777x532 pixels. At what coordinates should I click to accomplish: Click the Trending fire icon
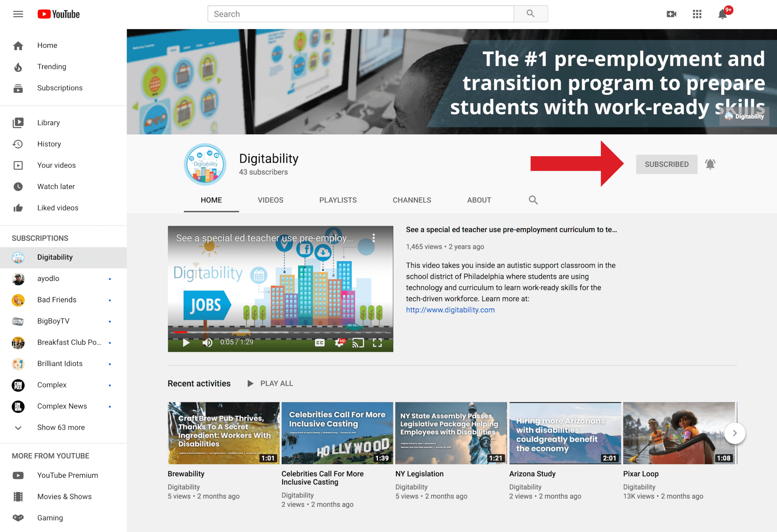18,66
